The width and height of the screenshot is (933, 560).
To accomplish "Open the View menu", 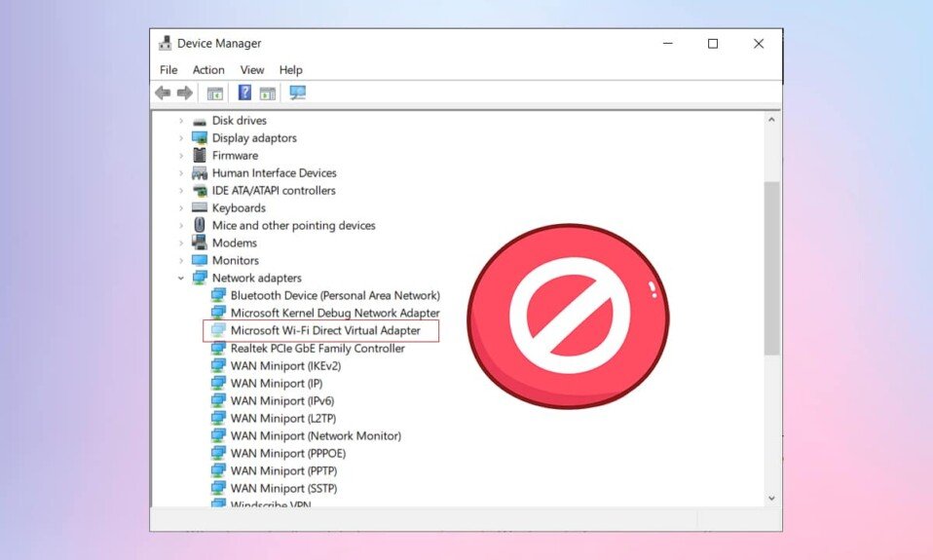I will (x=252, y=70).
